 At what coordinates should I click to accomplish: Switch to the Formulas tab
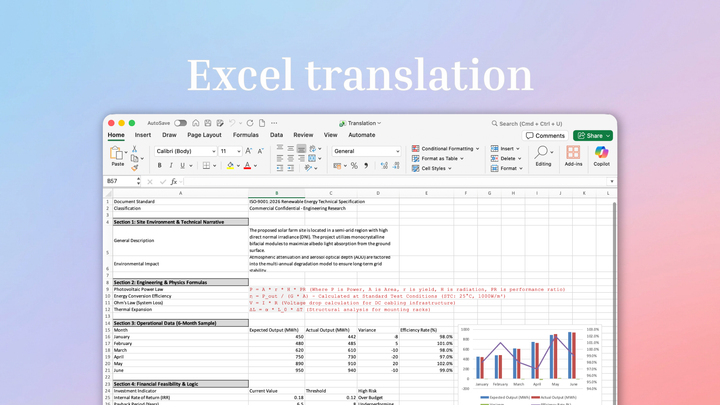click(246, 135)
